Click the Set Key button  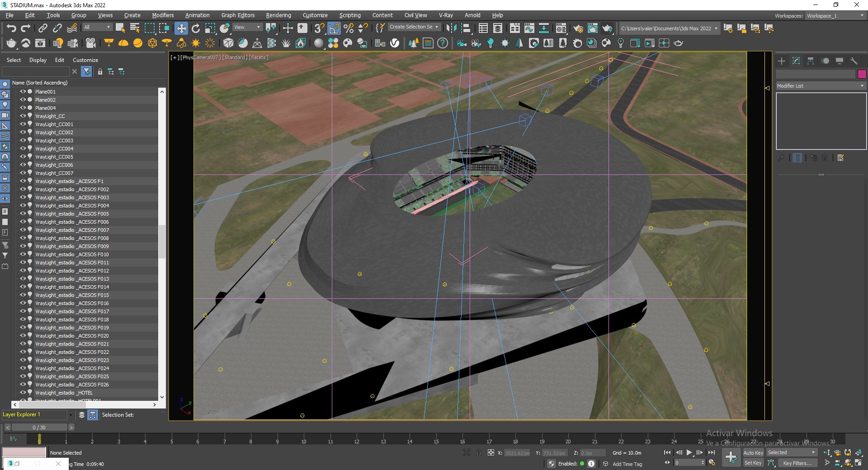(753, 463)
